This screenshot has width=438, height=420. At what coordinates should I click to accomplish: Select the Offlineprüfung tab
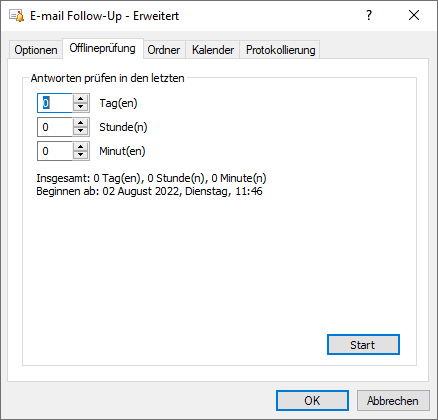(x=103, y=49)
